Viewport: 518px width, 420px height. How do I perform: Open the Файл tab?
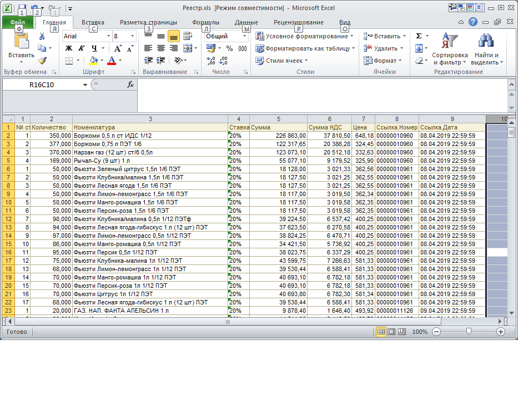18,22
